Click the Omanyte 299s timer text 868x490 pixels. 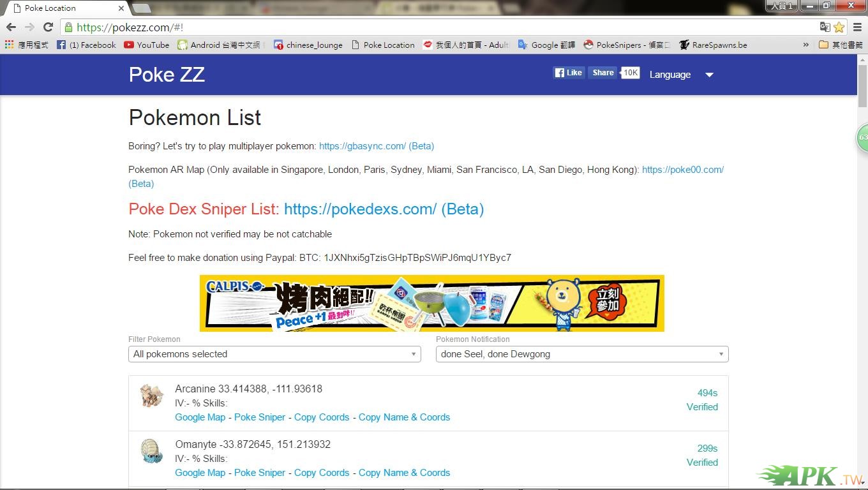click(x=707, y=449)
